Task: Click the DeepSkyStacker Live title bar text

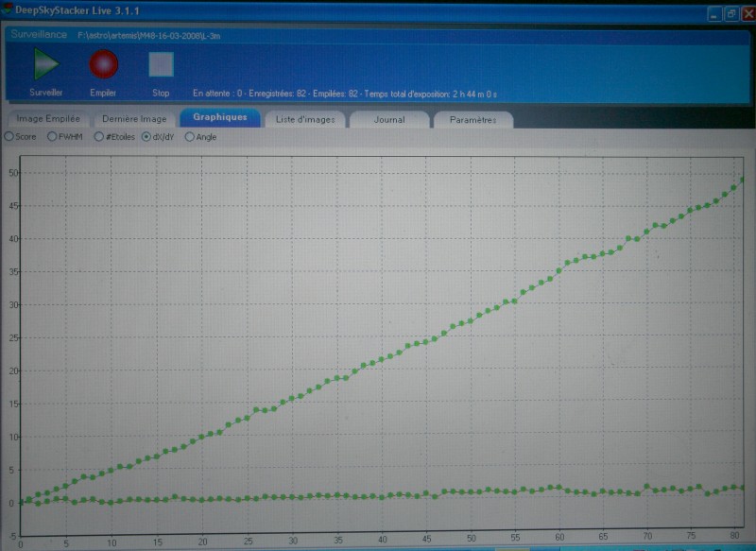Action: [x=77, y=10]
